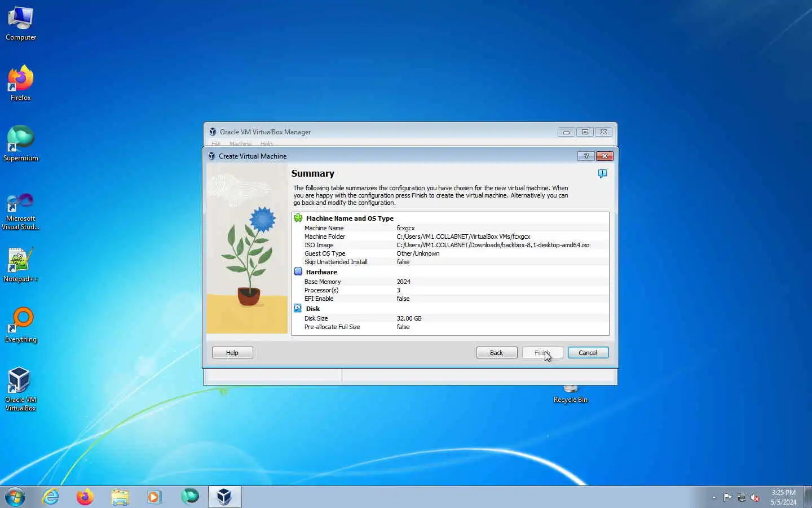Maximize the VirtualBox Manager window
Viewport: 812px width, 508px height.
585,132
